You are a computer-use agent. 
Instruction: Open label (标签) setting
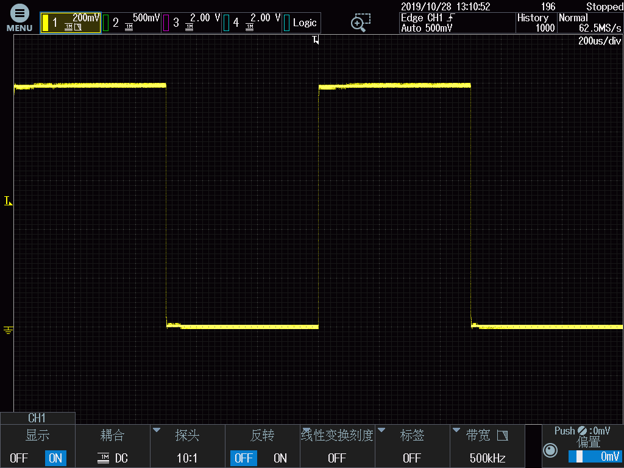(412, 447)
